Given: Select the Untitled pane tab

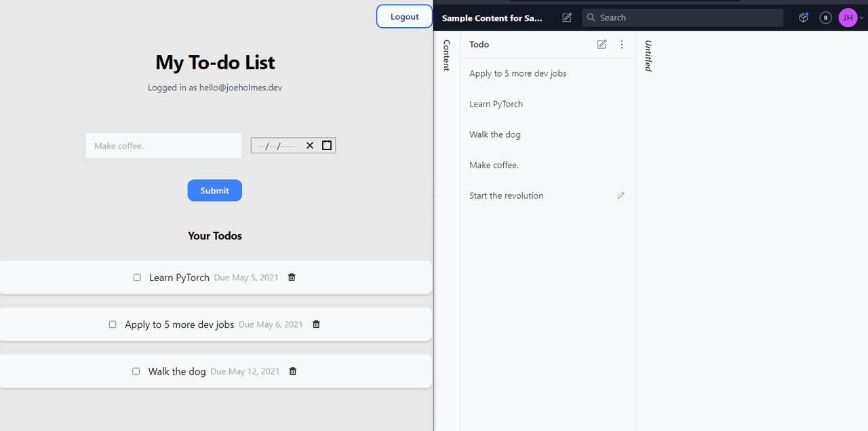Looking at the screenshot, I should (647, 56).
